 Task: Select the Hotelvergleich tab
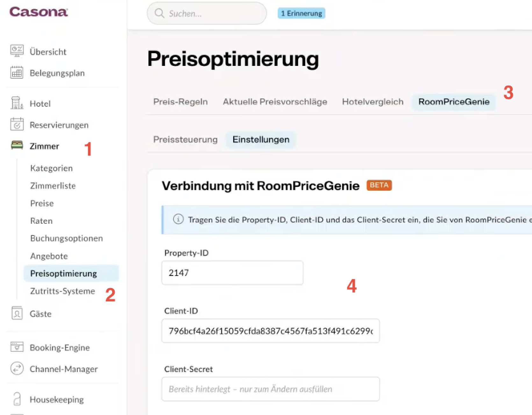[x=373, y=102]
